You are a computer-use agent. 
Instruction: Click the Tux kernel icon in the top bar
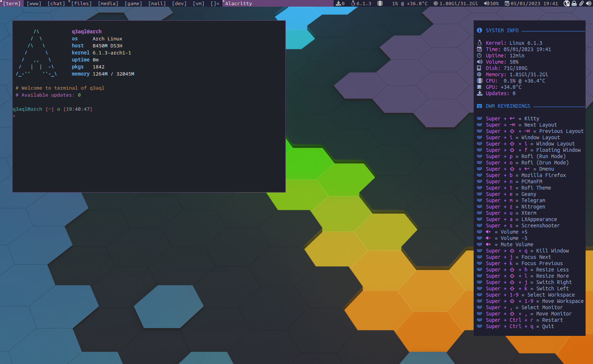[353, 3]
